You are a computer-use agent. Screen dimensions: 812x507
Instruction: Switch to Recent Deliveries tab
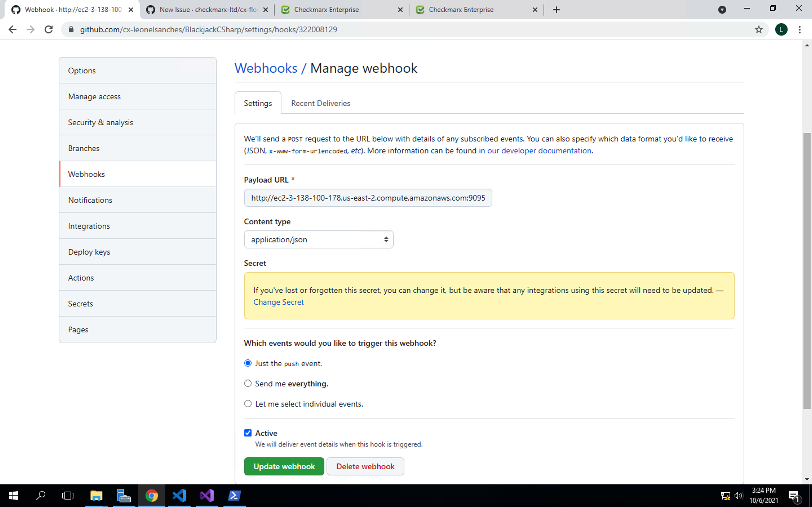click(321, 103)
